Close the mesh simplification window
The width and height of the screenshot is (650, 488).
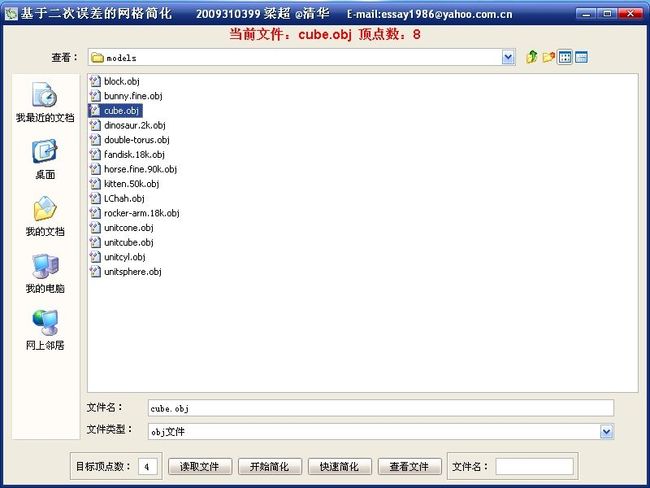click(x=630, y=14)
